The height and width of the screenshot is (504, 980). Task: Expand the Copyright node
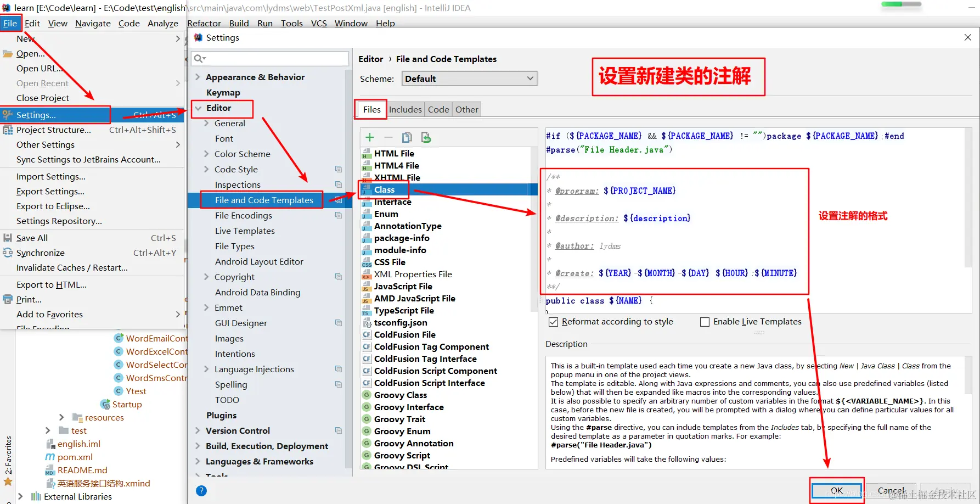pyautogui.click(x=206, y=277)
